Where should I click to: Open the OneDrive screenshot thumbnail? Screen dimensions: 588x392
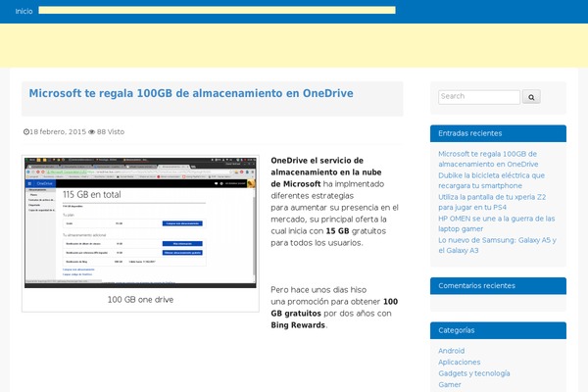click(x=140, y=222)
